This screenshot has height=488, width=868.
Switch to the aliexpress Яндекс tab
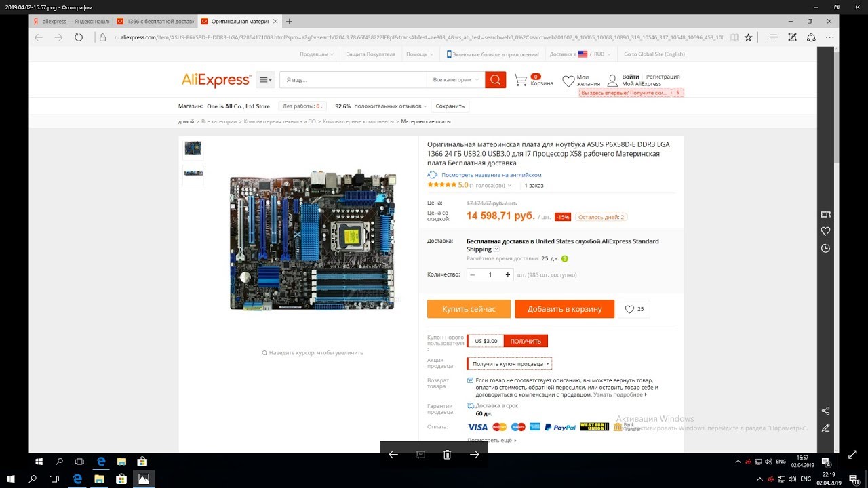(x=71, y=22)
